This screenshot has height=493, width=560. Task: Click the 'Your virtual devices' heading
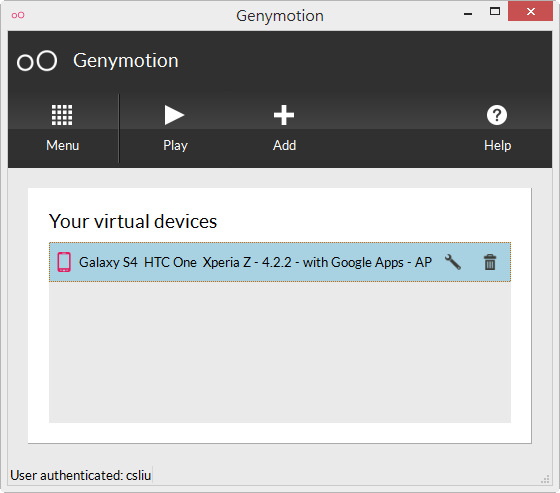[x=133, y=221]
